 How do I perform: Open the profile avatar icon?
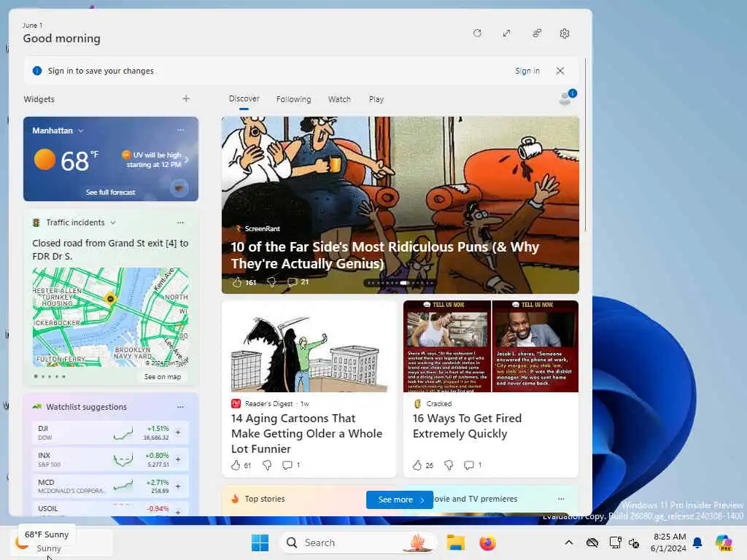point(567,97)
